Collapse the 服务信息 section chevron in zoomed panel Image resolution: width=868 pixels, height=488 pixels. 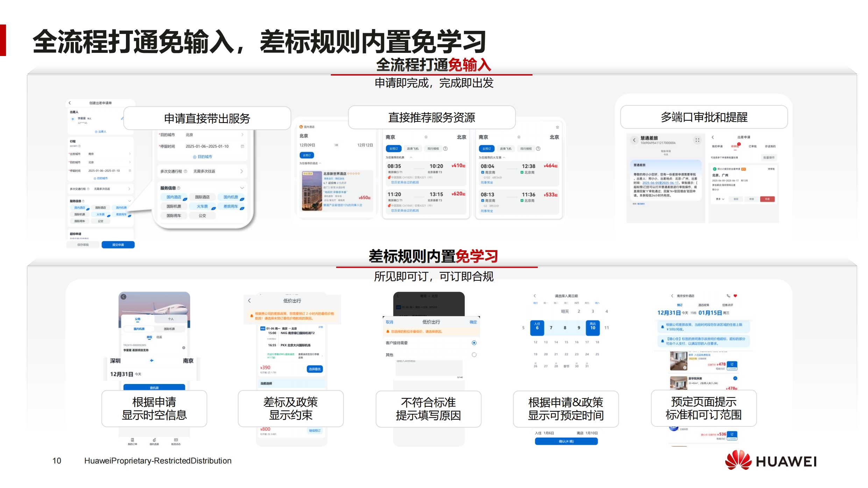point(242,188)
